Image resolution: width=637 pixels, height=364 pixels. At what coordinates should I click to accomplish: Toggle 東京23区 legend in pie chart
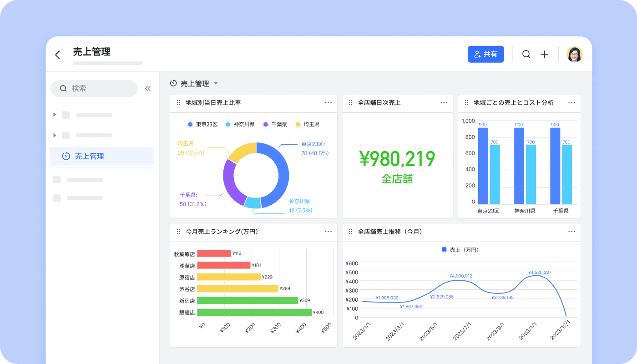tap(203, 124)
